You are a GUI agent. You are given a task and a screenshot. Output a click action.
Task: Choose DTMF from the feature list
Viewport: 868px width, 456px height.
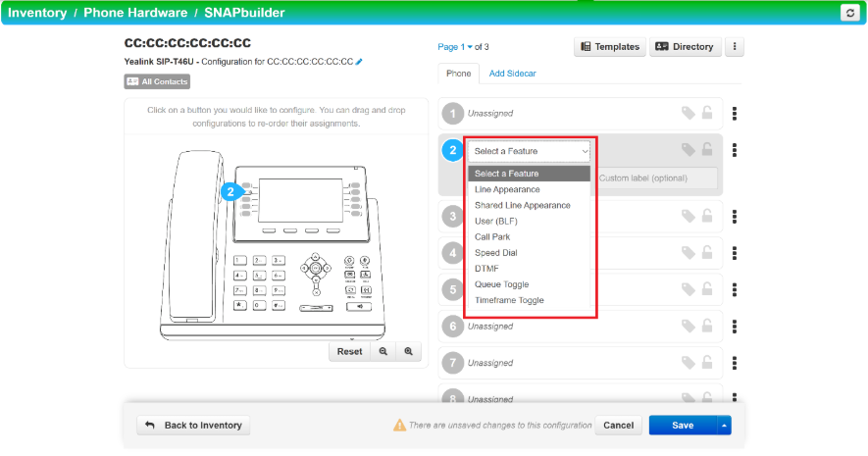coord(530,269)
